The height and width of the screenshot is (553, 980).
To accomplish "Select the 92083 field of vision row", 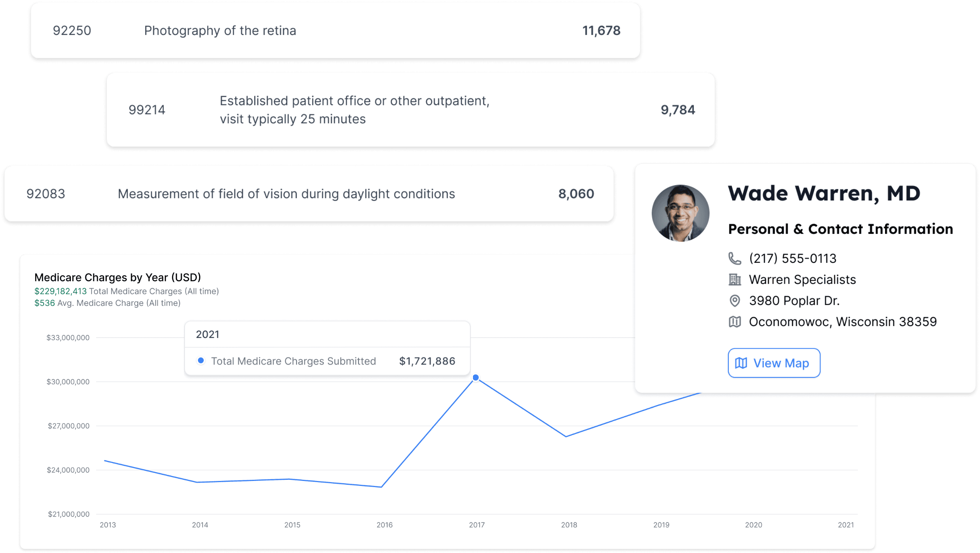I will [309, 194].
